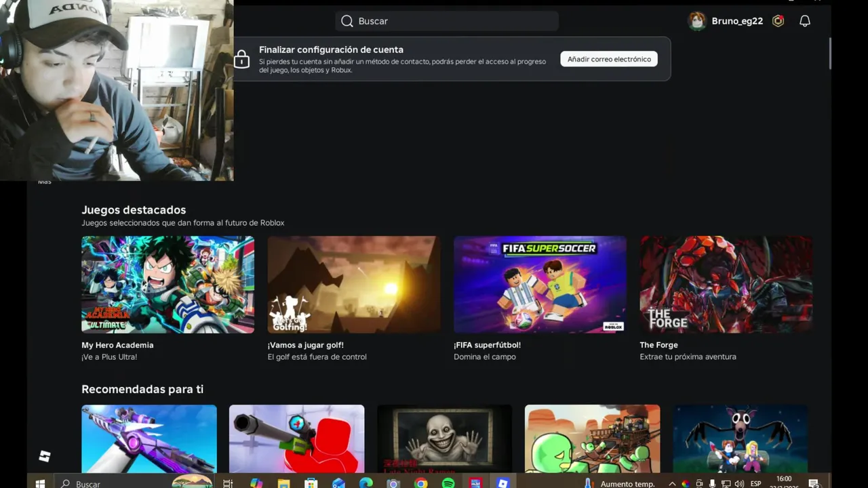Click the colorful wheel tray icon
Image resolution: width=868 pixels, height=488 pixels.
coord(686,483)
